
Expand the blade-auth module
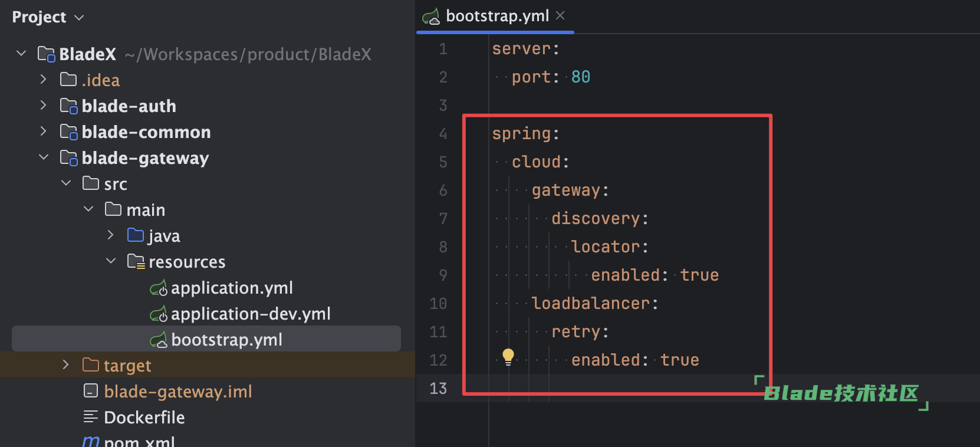pos(43,106)
